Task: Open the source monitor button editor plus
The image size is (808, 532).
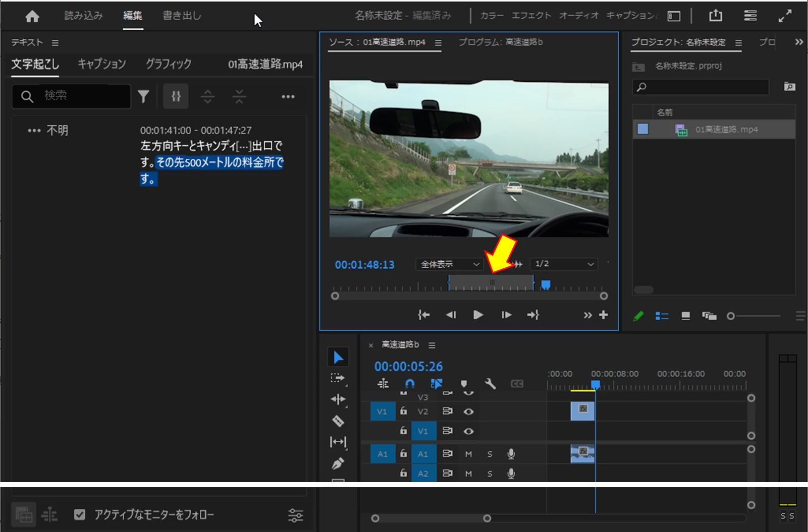Action: [603, 315]
